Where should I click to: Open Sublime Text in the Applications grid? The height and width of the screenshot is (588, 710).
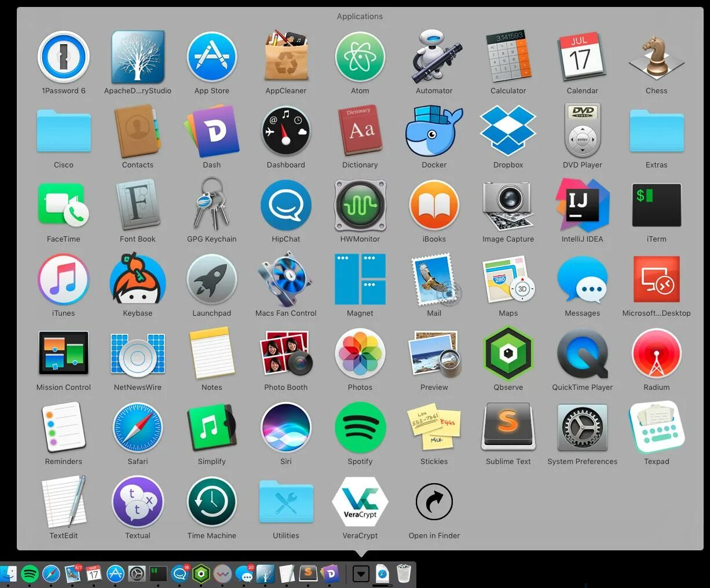(x=508, y=428)
